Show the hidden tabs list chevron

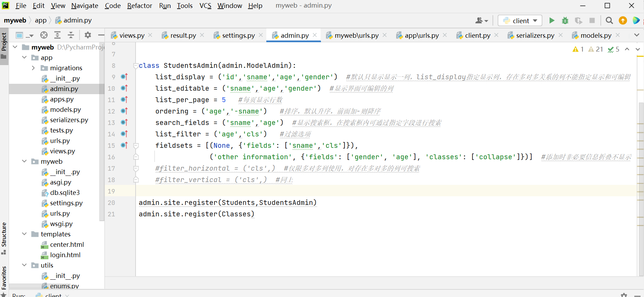pyautogui.click(x=636, y=35)
